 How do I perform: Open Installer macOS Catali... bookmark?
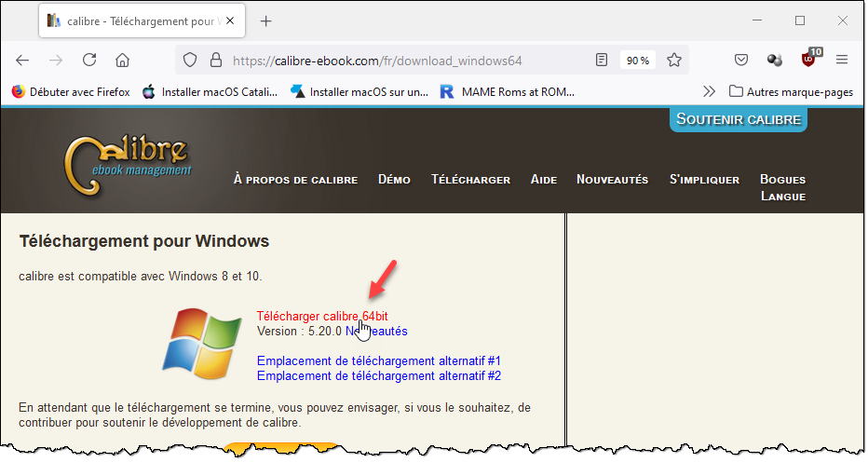point(210,91)
